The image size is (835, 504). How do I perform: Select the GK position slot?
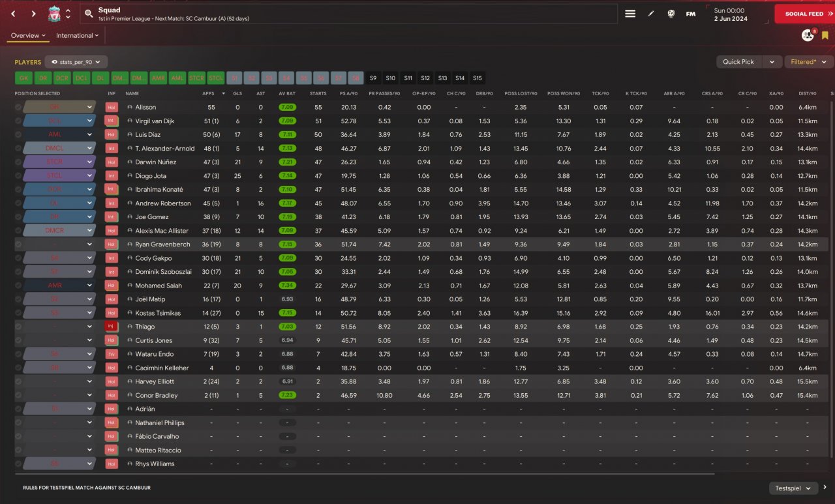[23, 78]
